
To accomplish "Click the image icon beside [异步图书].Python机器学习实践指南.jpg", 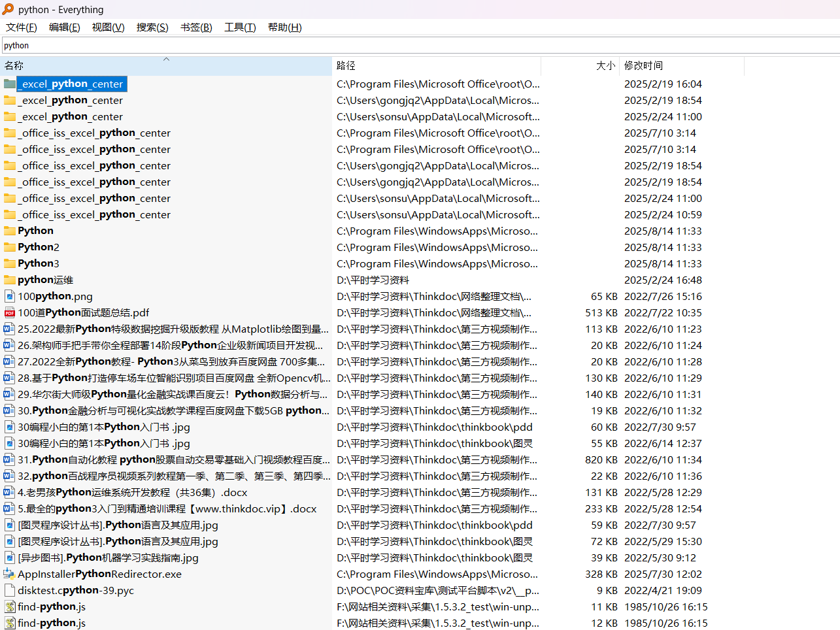I will (x=9, y=557).
